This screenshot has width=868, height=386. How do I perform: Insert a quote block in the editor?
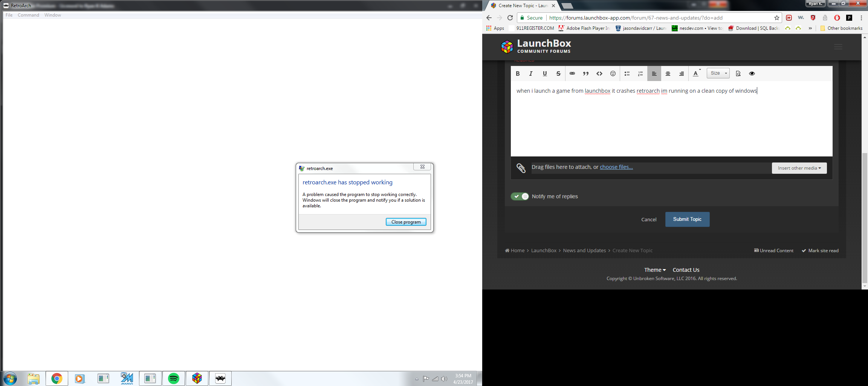click(x=586, y=74)
